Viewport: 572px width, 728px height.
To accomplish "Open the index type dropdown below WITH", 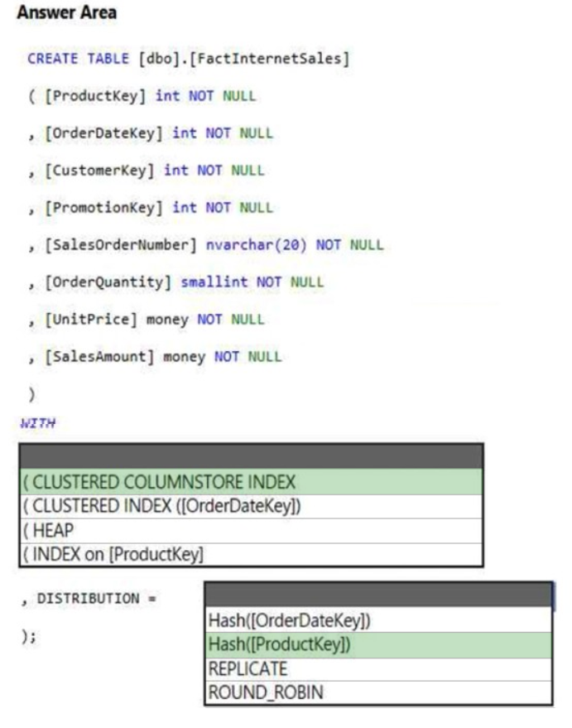I will (250, 456).
